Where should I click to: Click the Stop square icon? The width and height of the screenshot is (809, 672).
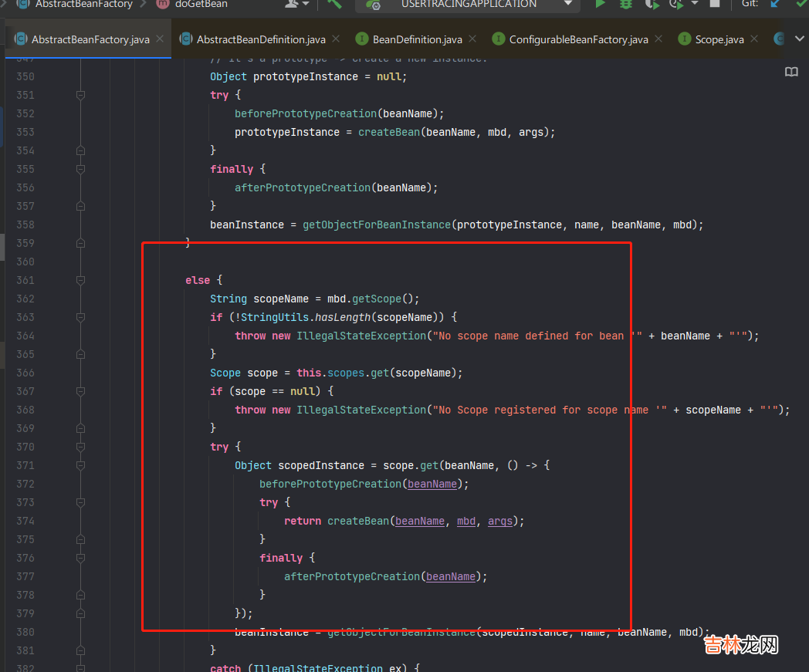(715, 4)
